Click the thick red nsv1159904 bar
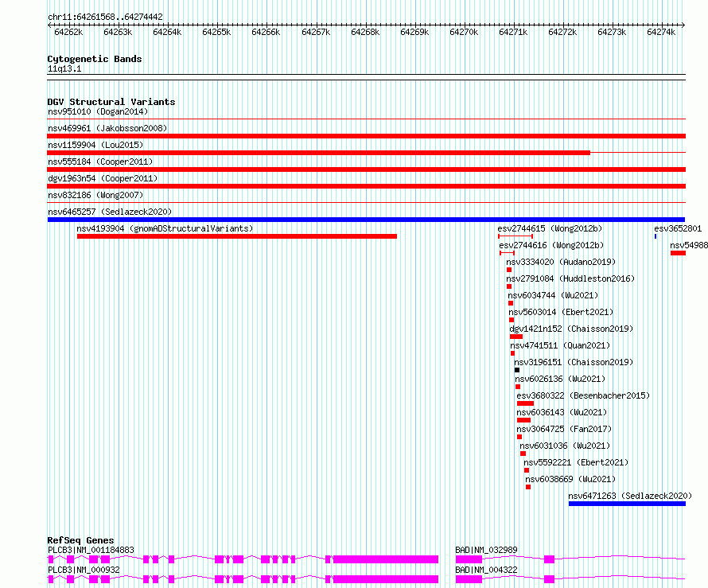Screen dimensions: 708x588 tap(319, 153)
